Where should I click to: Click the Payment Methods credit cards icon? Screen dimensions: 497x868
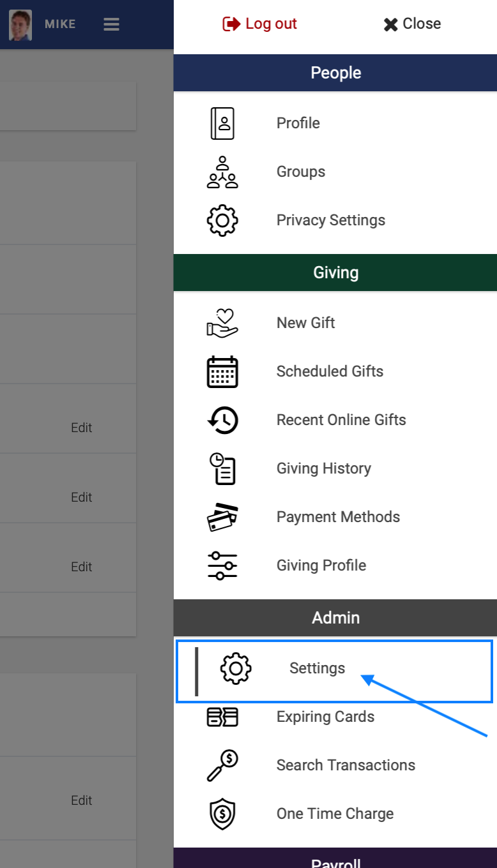pyautogui.click(x=222, y=517)
